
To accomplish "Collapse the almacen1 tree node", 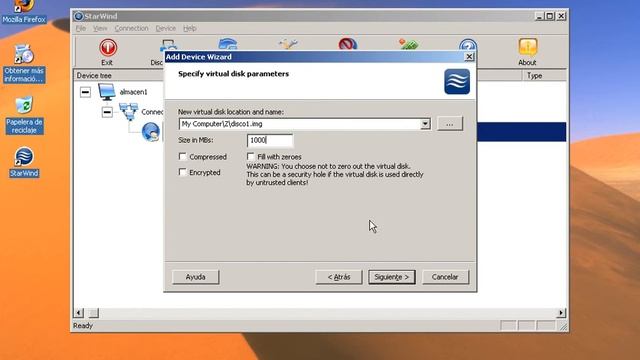I will [85, 92].
